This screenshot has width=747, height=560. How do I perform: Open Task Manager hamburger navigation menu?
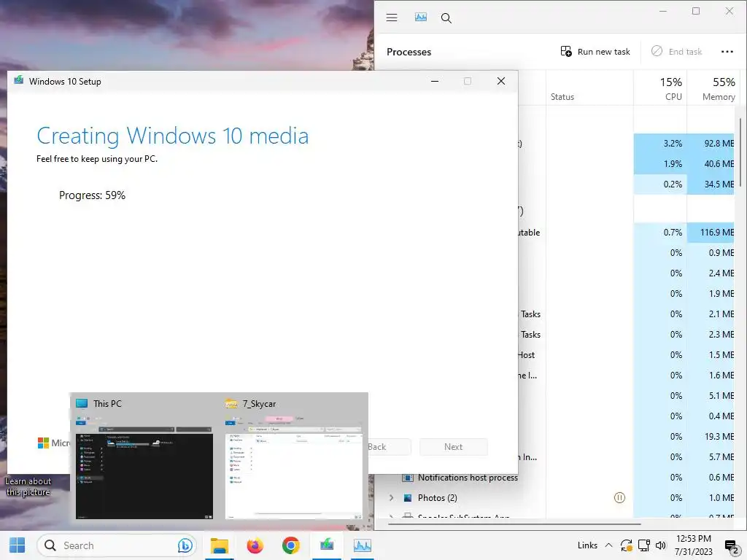point(392,18)
